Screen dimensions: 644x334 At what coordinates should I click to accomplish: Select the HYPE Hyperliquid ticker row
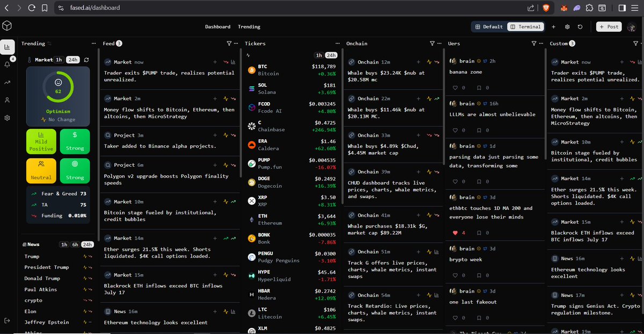pyautogui.click(x=292, y=275)
